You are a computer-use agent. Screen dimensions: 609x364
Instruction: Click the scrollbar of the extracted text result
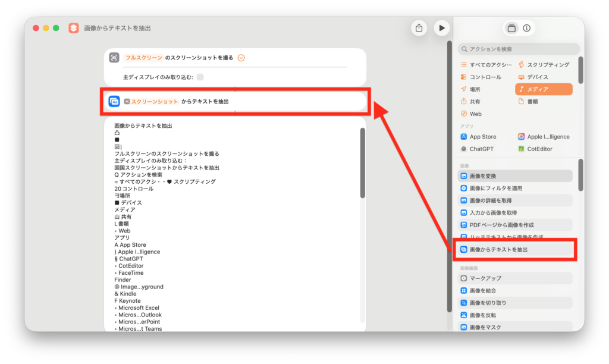click(x=363, y=164)
